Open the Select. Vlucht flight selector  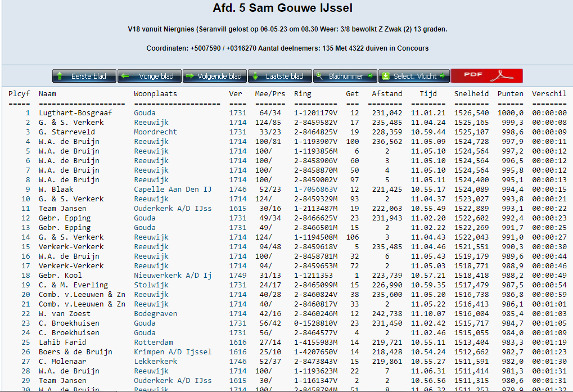(x=414, y=76)
